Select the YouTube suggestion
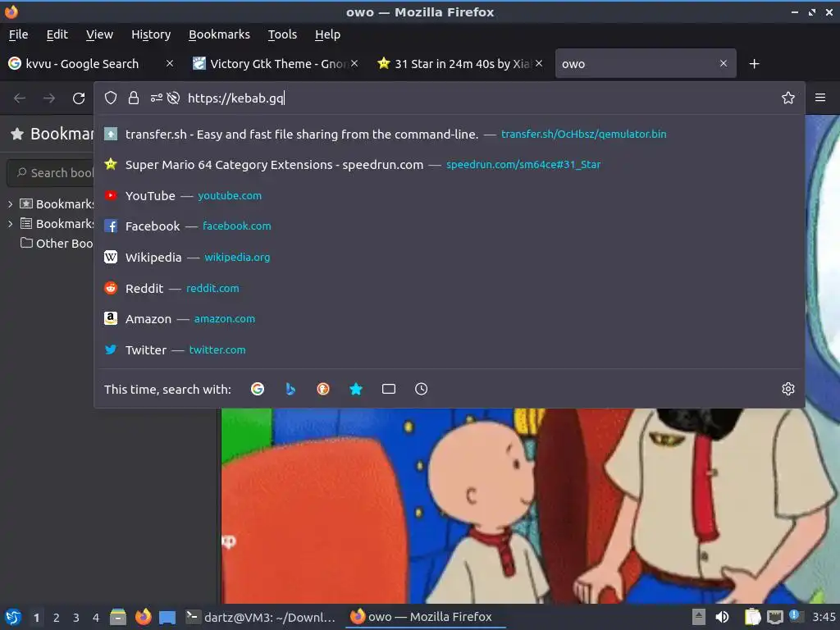Viewport: 840px width, 630px height. (x=450, y=195)
